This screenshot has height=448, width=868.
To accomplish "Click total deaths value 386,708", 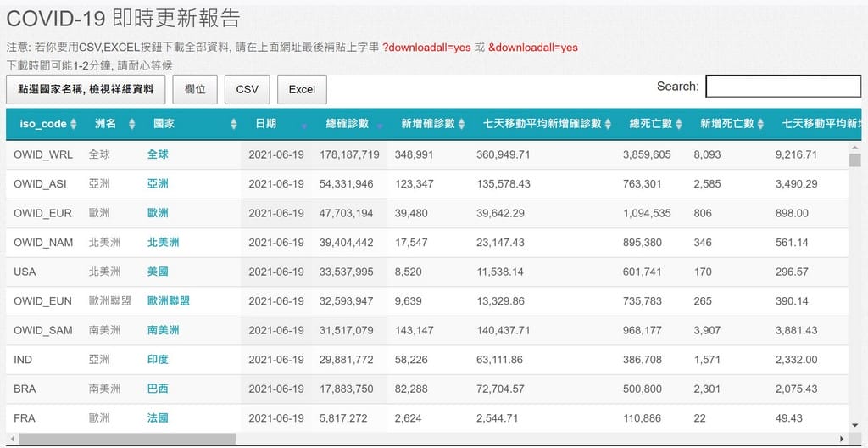I will (x=643, y=360).
